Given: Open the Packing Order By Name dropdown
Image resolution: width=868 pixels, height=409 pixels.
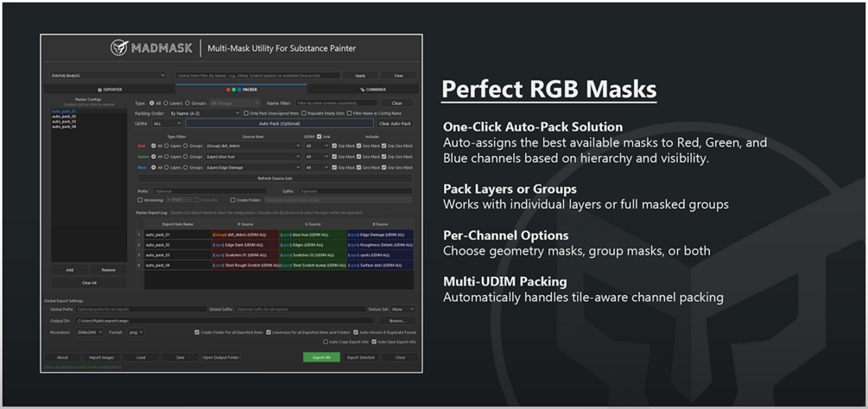Looking at the screenshot, I should (x=205, y=113).
